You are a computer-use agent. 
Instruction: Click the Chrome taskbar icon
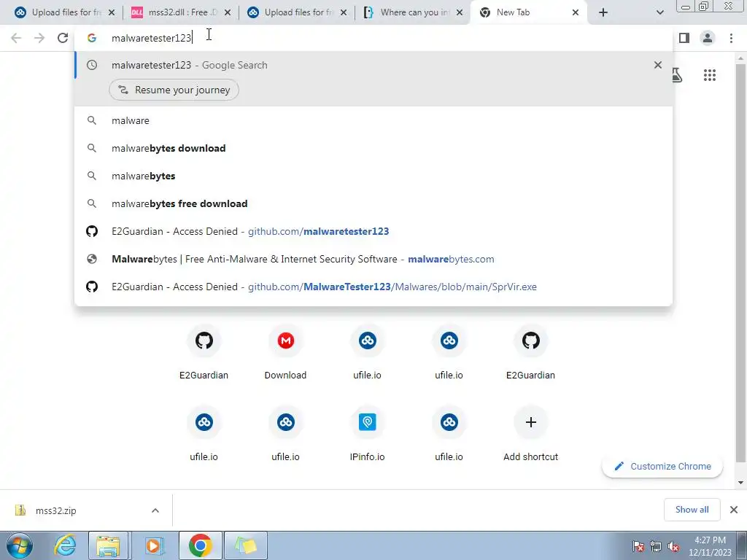point(200,545)
